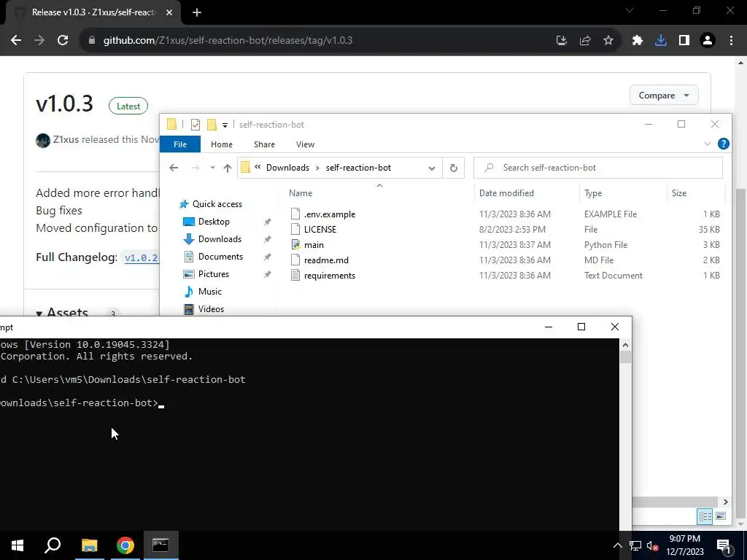
Task: Open File tab in Explorer
Action: point(180,144)
